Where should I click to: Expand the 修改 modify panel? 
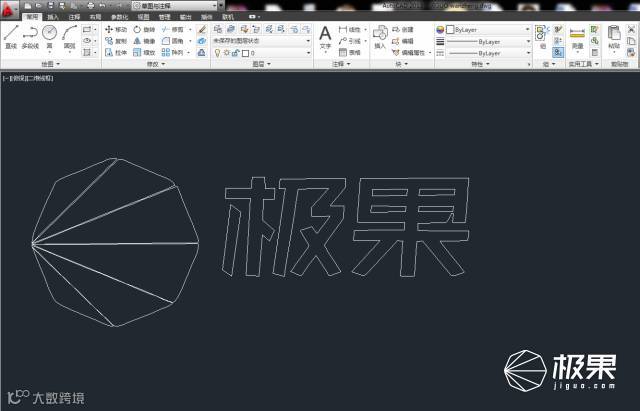coord(156,64)
